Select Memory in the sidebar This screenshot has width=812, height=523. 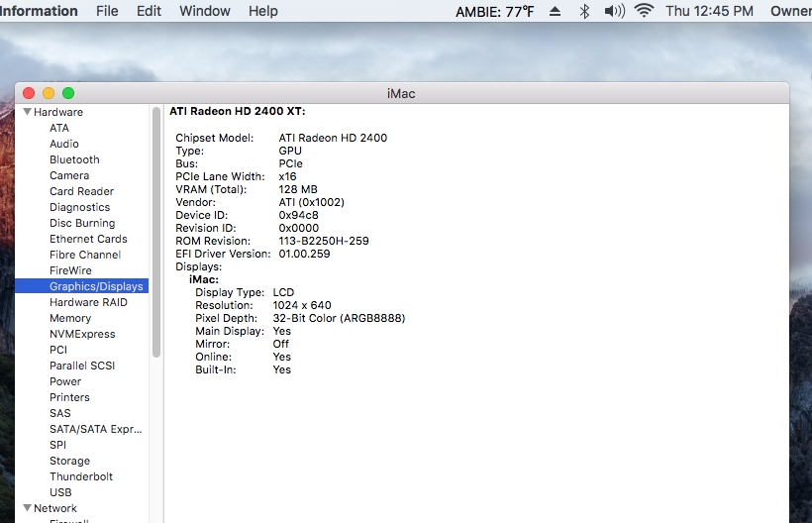tap(70, 318)
